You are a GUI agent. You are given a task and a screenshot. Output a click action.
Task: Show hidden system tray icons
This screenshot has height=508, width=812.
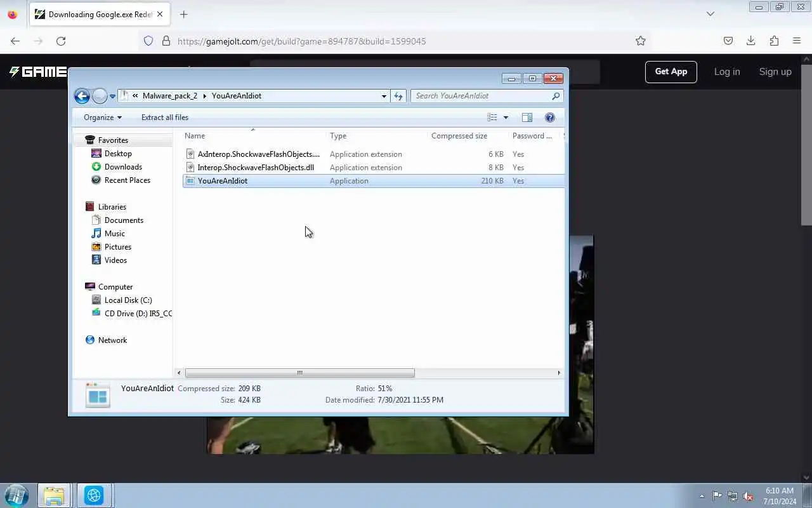(702, 496)
